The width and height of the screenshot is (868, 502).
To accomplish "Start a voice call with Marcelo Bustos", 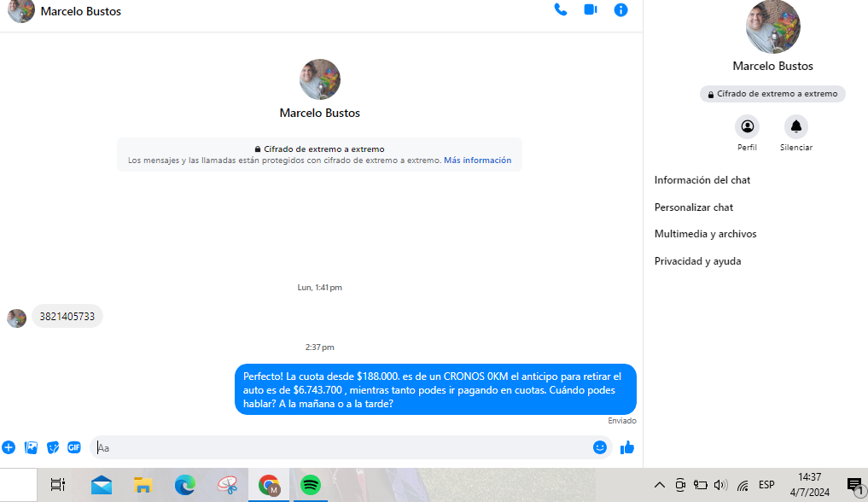I will point(561,10).
